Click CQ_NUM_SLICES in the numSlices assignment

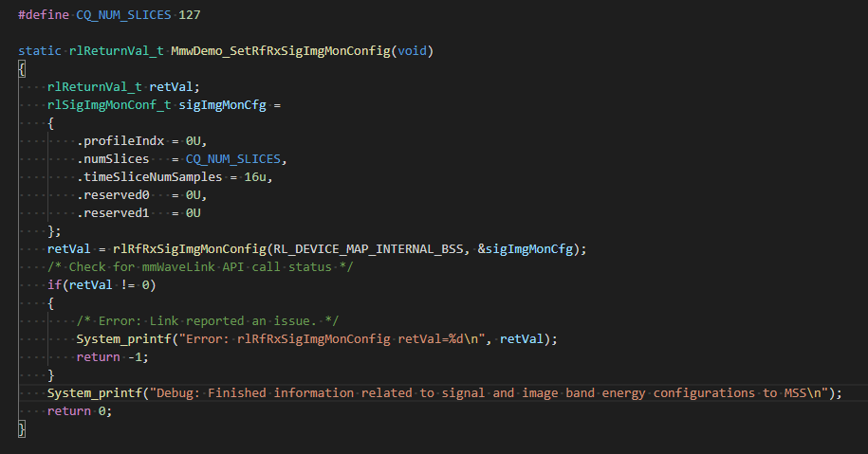[x=233, y=159]
